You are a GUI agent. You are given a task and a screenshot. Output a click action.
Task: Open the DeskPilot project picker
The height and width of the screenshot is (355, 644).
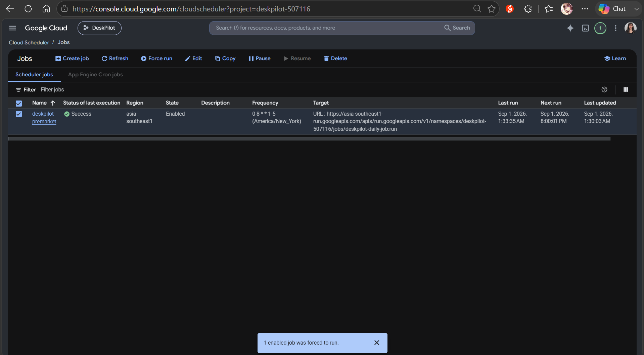(x=99, y=28)
